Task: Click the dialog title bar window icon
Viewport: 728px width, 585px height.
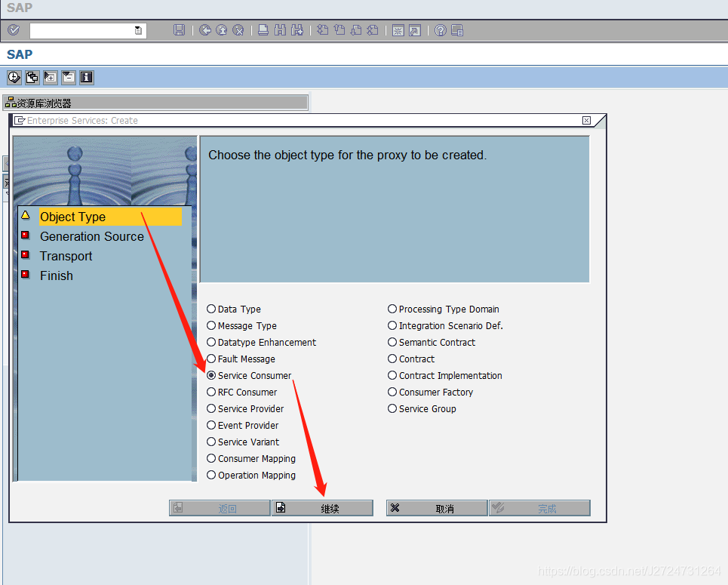Action: [20, 121]
